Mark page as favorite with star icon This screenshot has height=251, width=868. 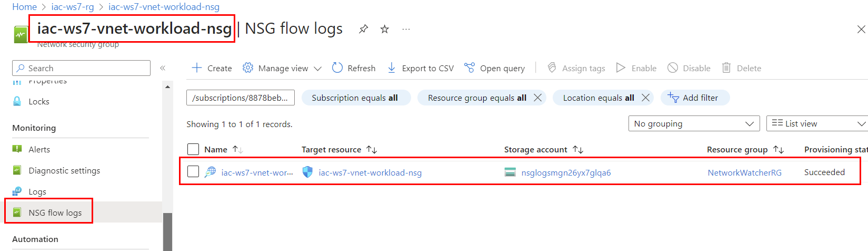coord(385,29)
